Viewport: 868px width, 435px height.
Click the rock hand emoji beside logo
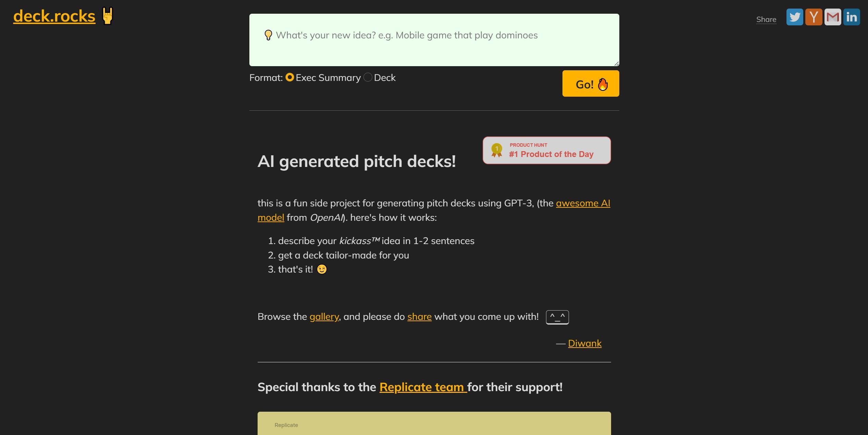pyautogui.click(x=108, y=16)
